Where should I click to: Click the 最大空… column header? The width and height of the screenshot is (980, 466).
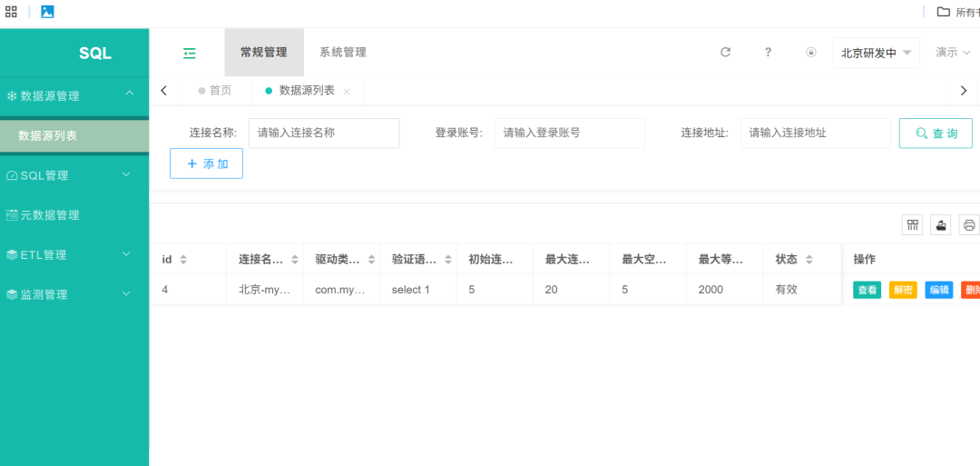648,259
